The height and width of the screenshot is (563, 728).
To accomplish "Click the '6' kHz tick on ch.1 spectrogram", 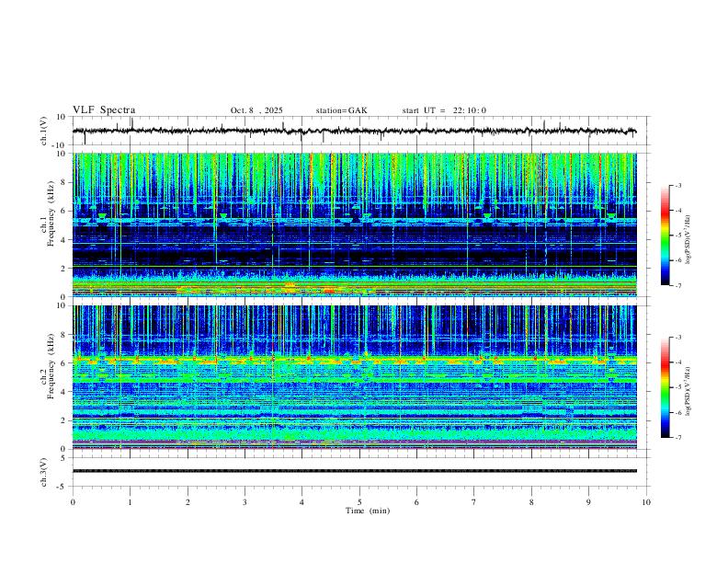I will pos(63,211).
